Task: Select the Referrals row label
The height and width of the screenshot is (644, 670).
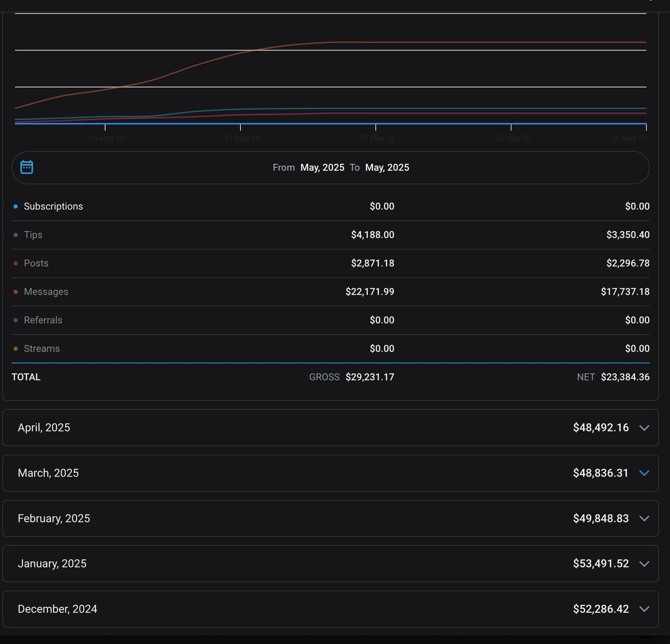Action: (43, 320)
